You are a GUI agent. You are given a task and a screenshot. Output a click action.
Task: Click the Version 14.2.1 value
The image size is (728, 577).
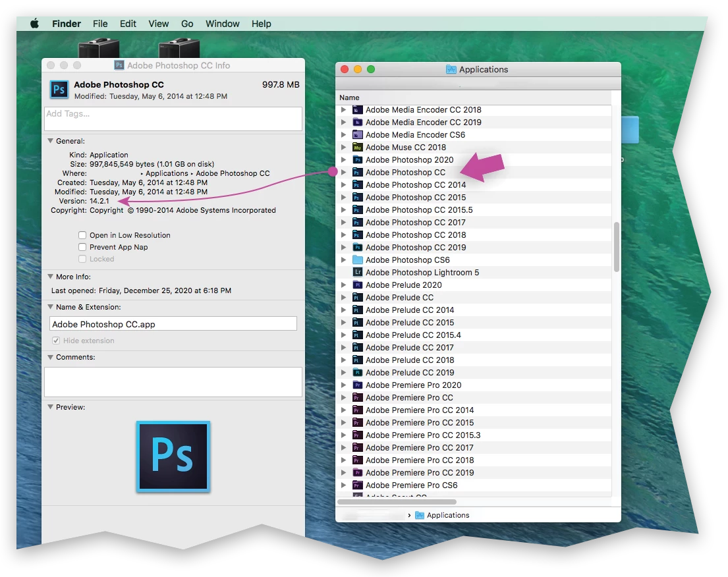(x=99, y=201)
